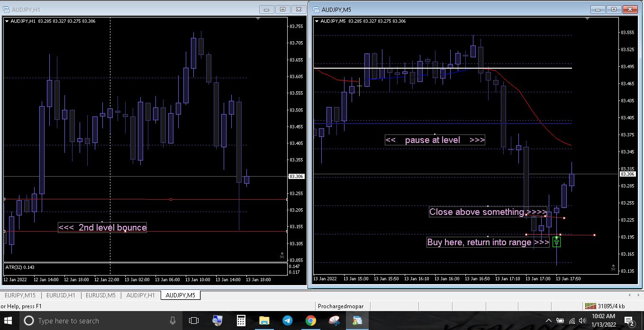Select the active AUDJPY,M5 chart tab
Image resolution: width=644 pixels, height=330 pixels.
tap(180, 295)
